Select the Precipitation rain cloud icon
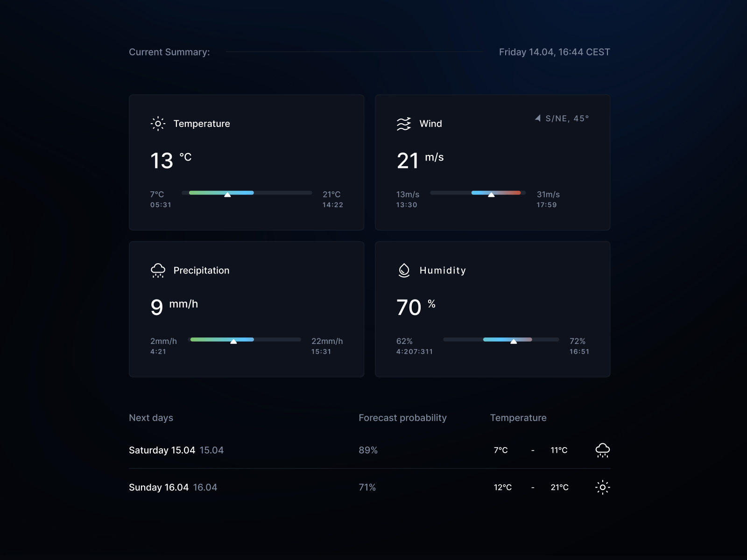This screenshot has height=560, width=747. click(x=158, y=270)
